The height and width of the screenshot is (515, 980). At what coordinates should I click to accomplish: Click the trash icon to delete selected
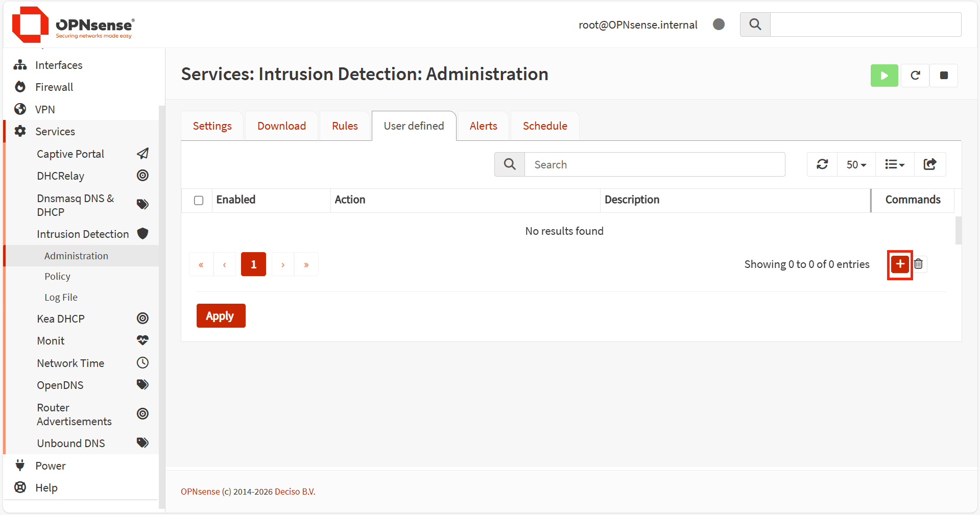click(x=919, y=264)
